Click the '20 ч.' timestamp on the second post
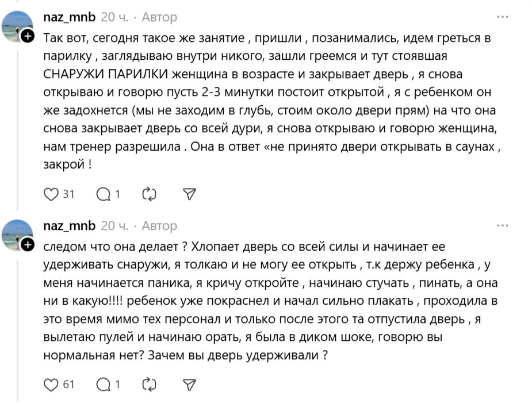Viewport: 532px width, 403px height. click(x=114, y=225)
